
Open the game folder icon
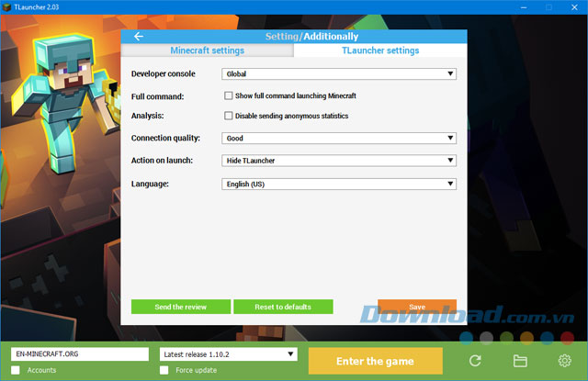pos(520,361)
